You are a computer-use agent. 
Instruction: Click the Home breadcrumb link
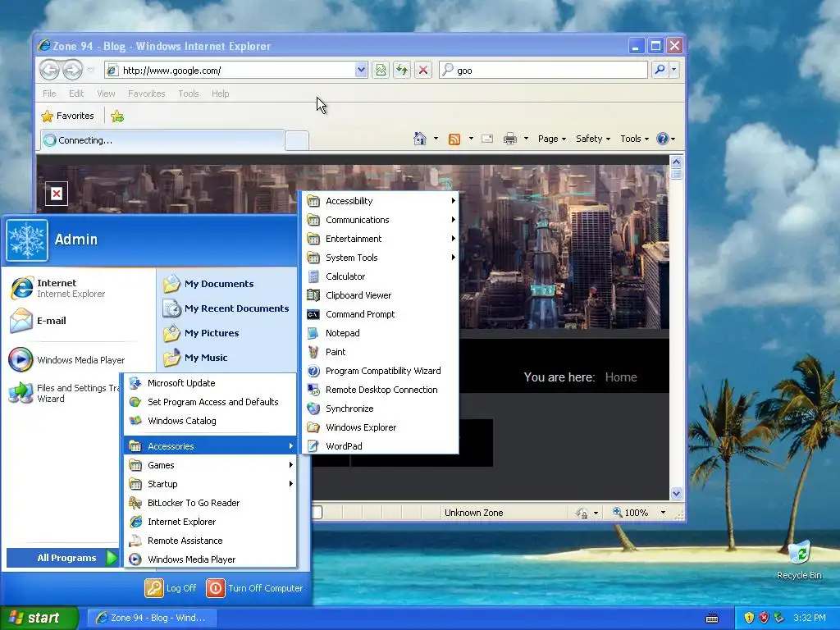point(621,377)
